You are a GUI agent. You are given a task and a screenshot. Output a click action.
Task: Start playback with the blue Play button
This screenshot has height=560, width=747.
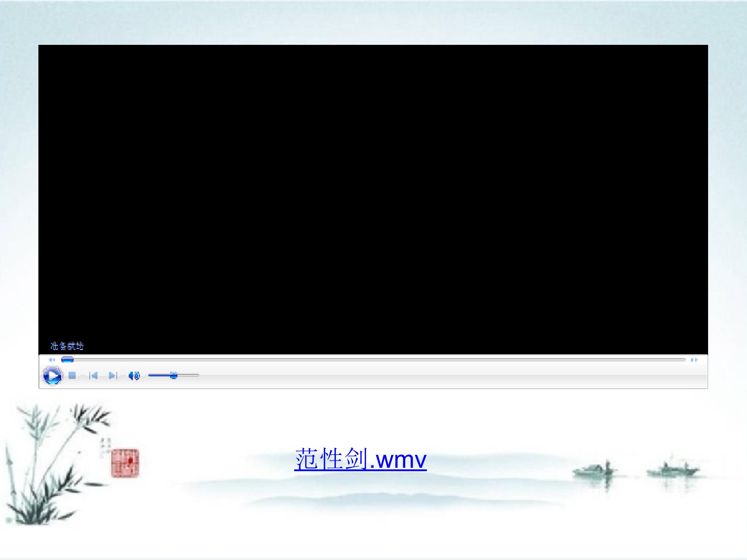click(x=52, y=375)
